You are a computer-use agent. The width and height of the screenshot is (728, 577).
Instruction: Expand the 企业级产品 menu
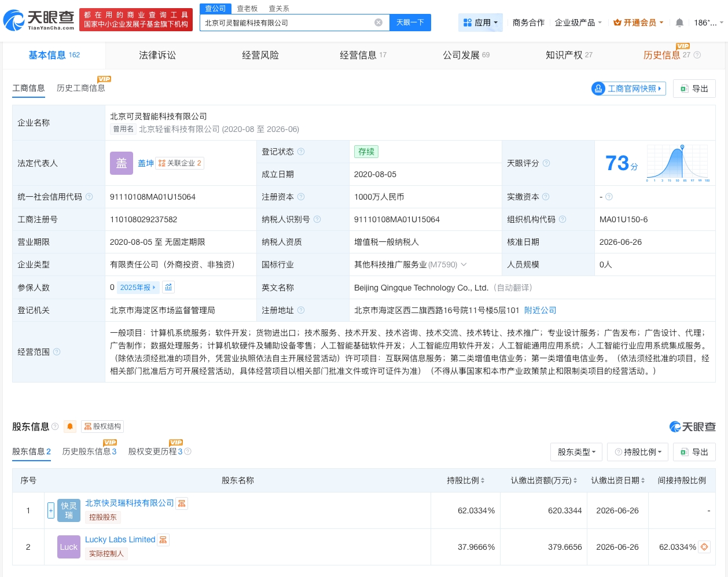(578, 23)
